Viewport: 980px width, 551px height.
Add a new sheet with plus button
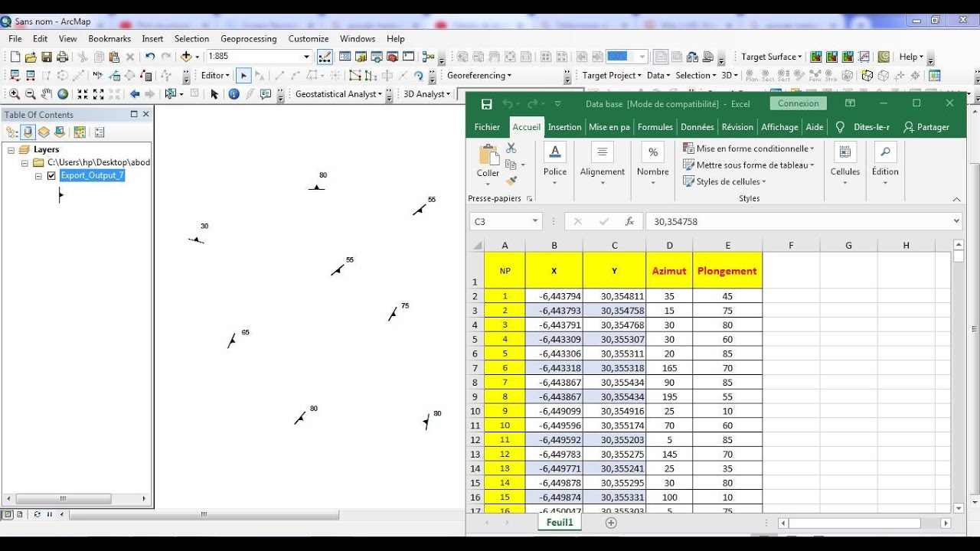[x=611, y=523]
